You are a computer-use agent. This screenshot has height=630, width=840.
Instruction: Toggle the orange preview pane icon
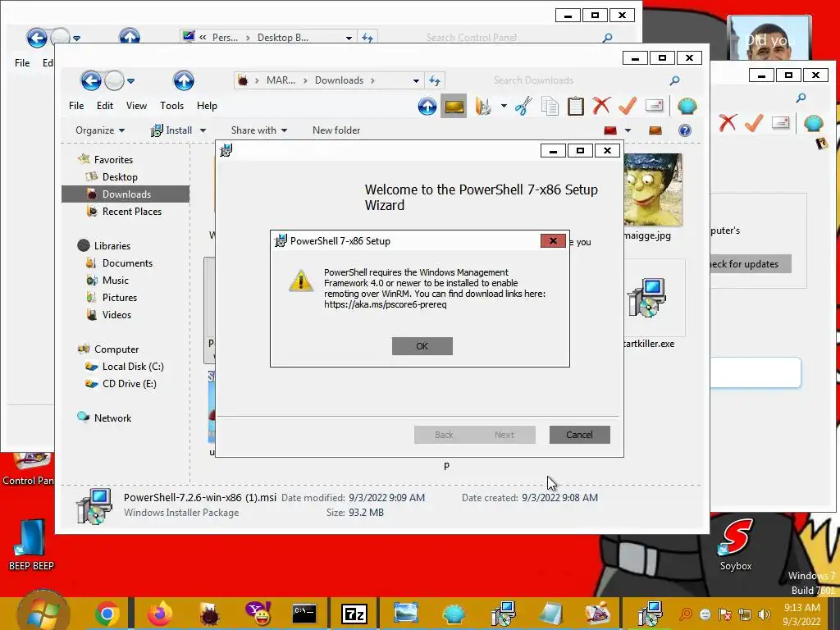pyautogui.click(x=655, y=130)
